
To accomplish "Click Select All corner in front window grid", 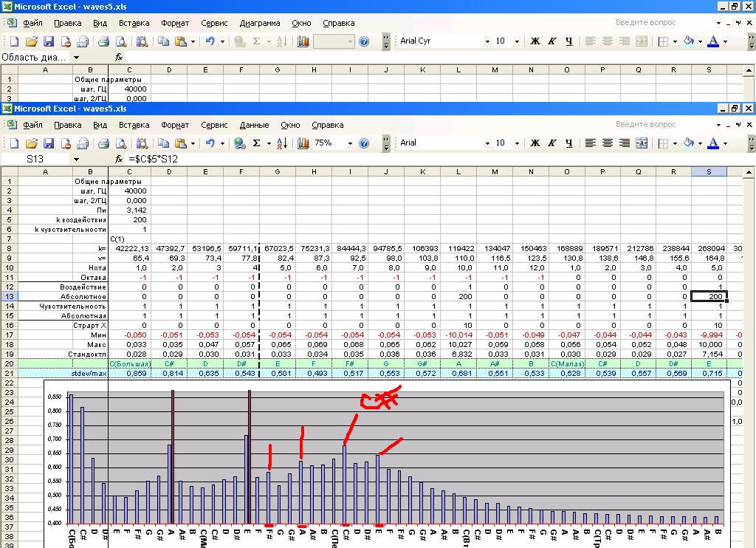I will [9, 172].
